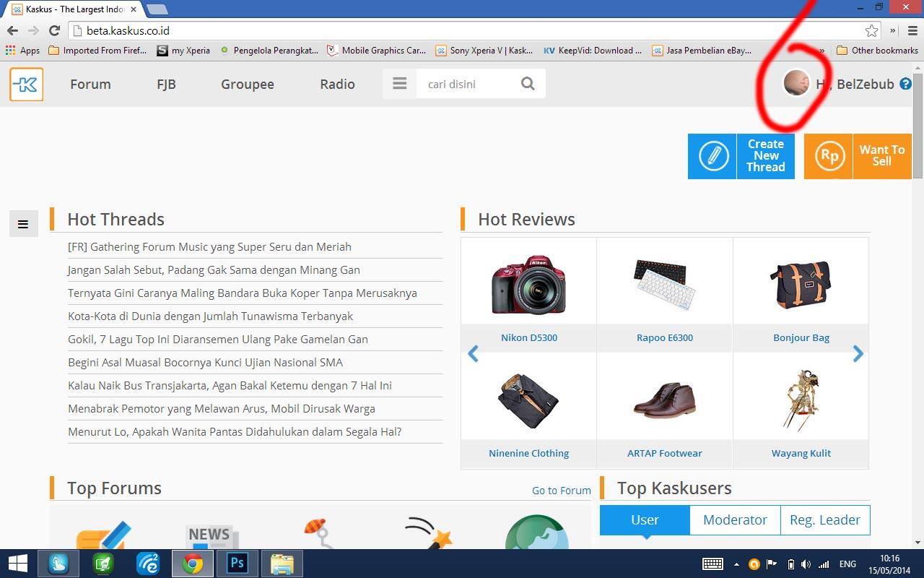Switch to the Reg. Leader tab
Viewport: 924px width, 578px height.
coord(825,519)
